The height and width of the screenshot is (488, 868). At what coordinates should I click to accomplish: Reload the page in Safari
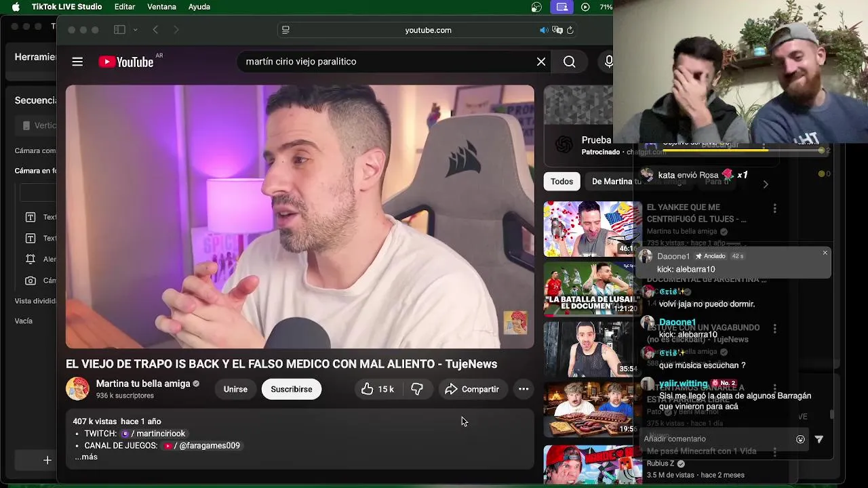570,30
